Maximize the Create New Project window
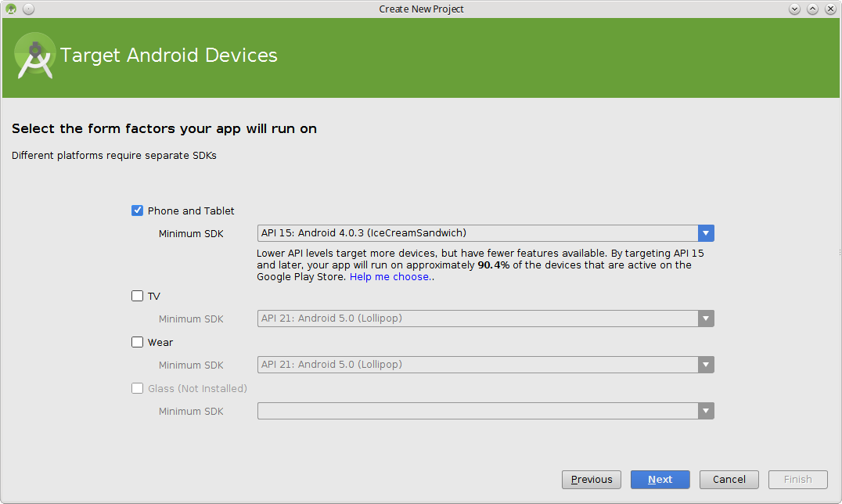This screenshot has width=842, height=504. click(x=812, y=9)
